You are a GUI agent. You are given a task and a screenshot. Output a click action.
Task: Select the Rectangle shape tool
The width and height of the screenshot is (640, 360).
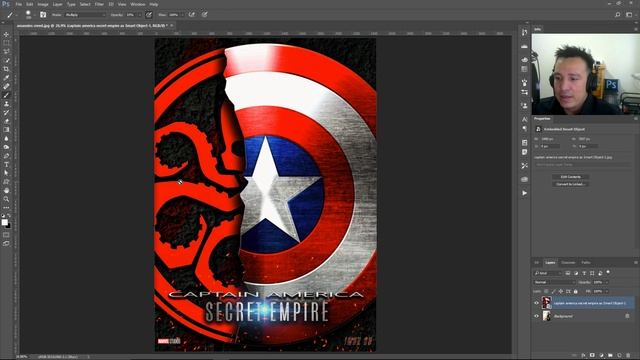(6, 182)
